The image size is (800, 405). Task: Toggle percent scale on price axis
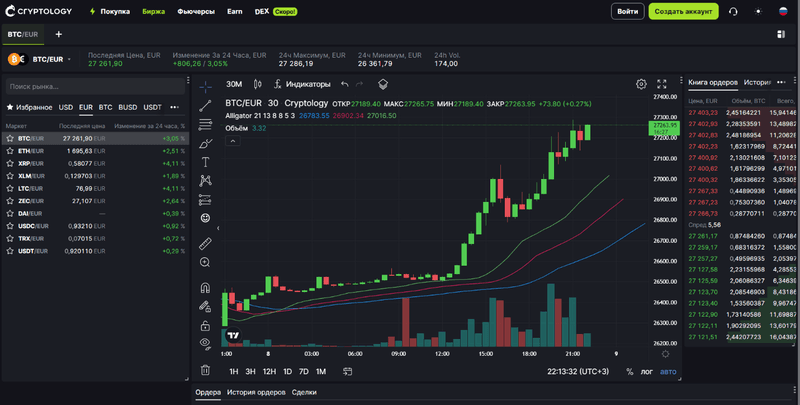(630, 371)
